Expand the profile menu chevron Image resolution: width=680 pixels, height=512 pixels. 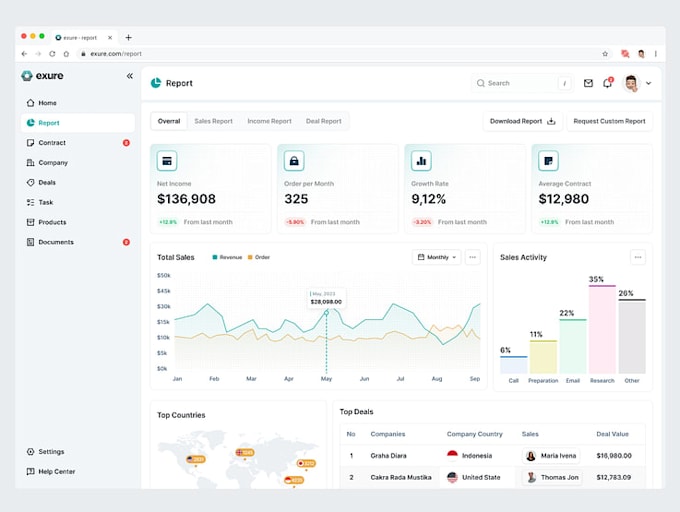point(648,83)
